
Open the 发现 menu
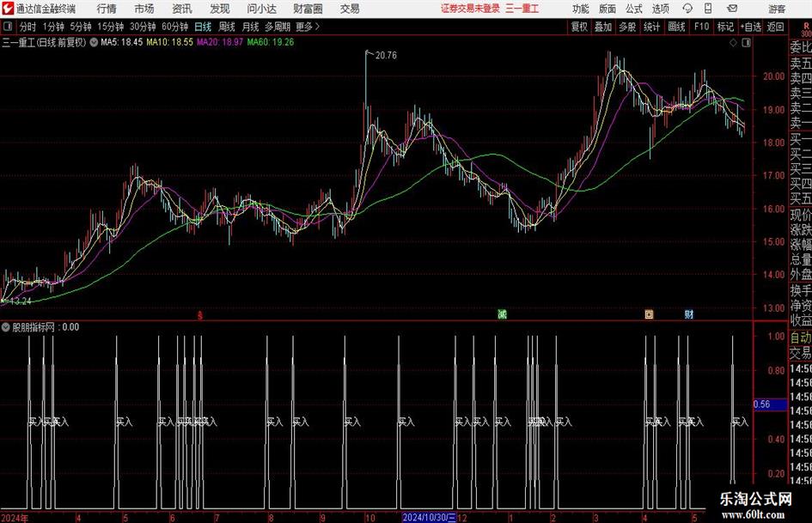[220, 9]
